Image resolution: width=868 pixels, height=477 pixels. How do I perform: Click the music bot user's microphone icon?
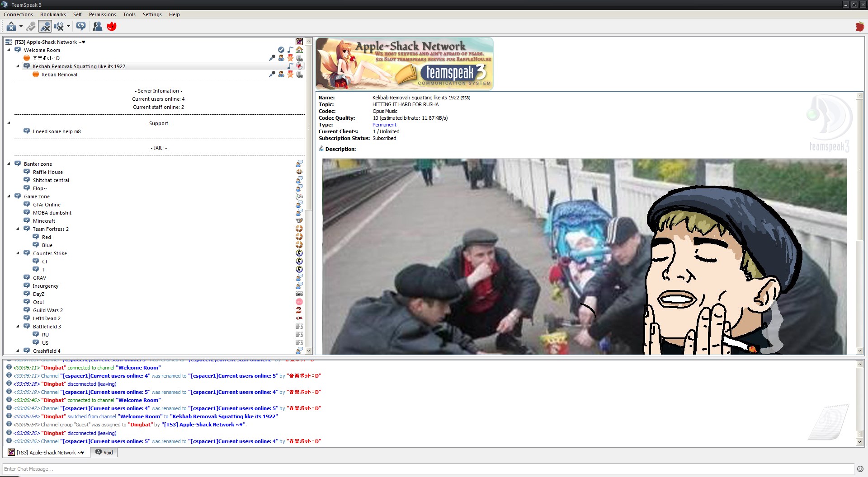272,58
